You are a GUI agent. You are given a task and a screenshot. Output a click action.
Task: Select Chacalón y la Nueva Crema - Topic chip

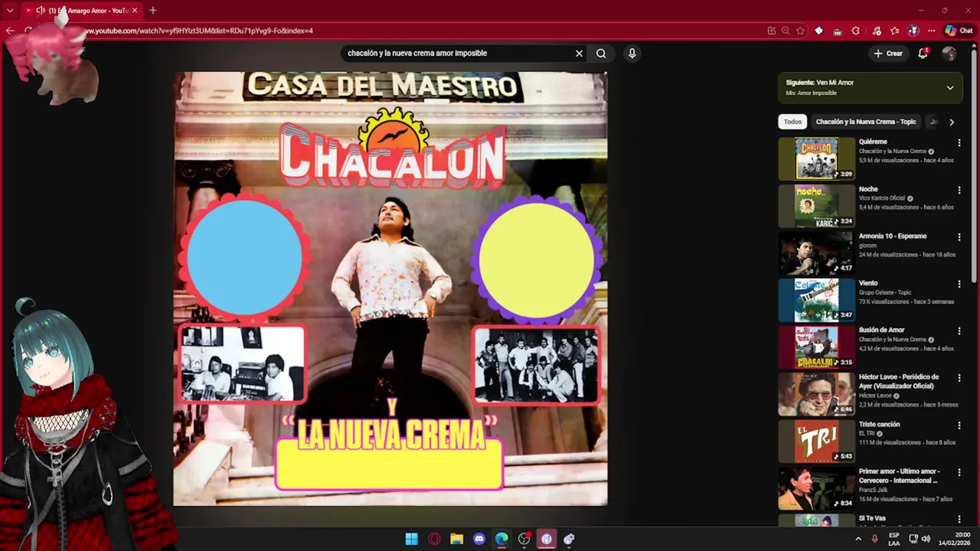[865, 122]
